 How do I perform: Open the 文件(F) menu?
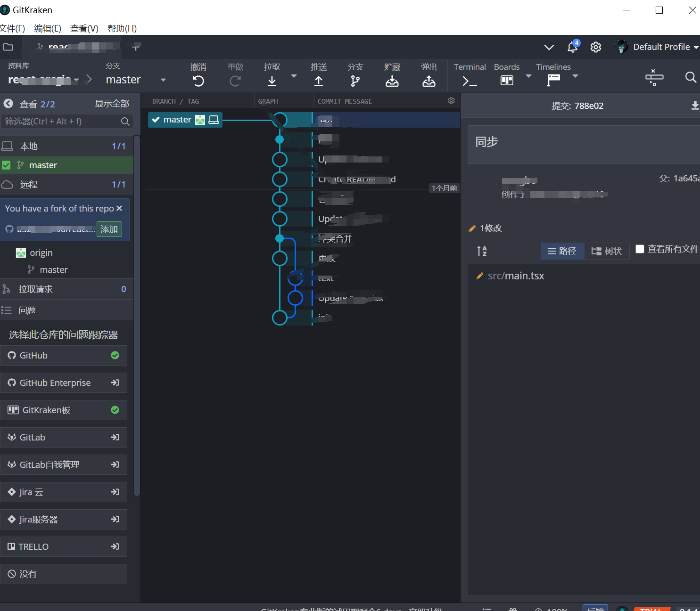[12, 28]
